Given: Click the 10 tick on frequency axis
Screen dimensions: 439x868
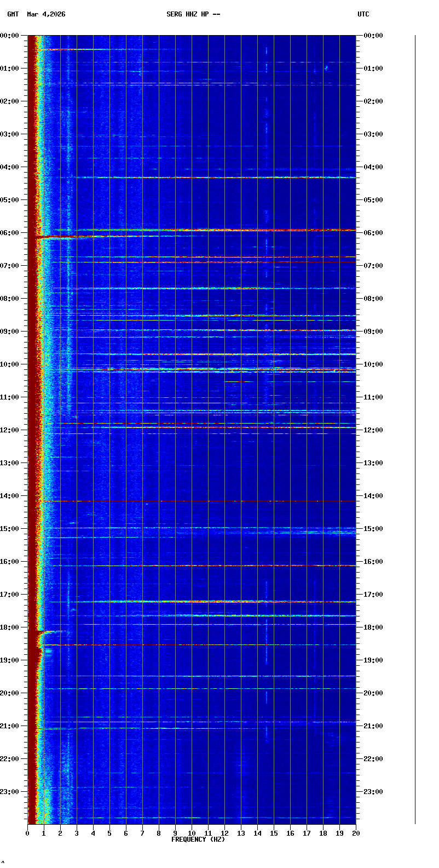Looking at the screenshot, I should [x=192, y=833].
